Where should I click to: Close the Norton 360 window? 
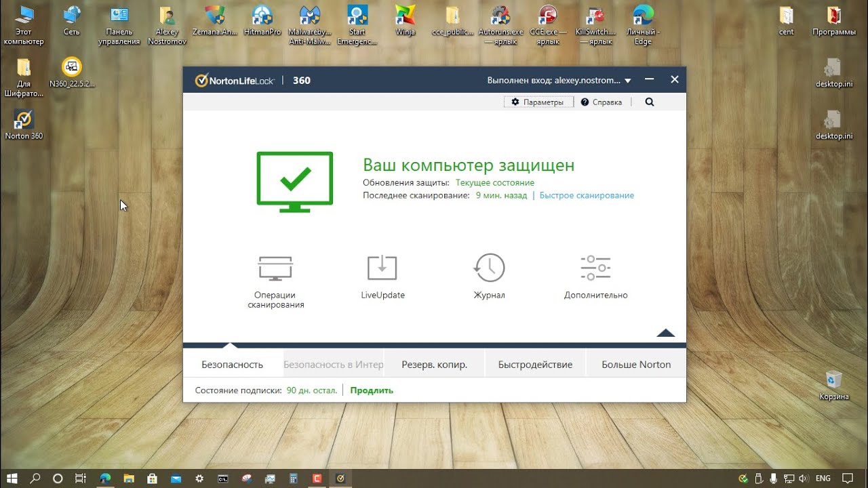point(674,80)
